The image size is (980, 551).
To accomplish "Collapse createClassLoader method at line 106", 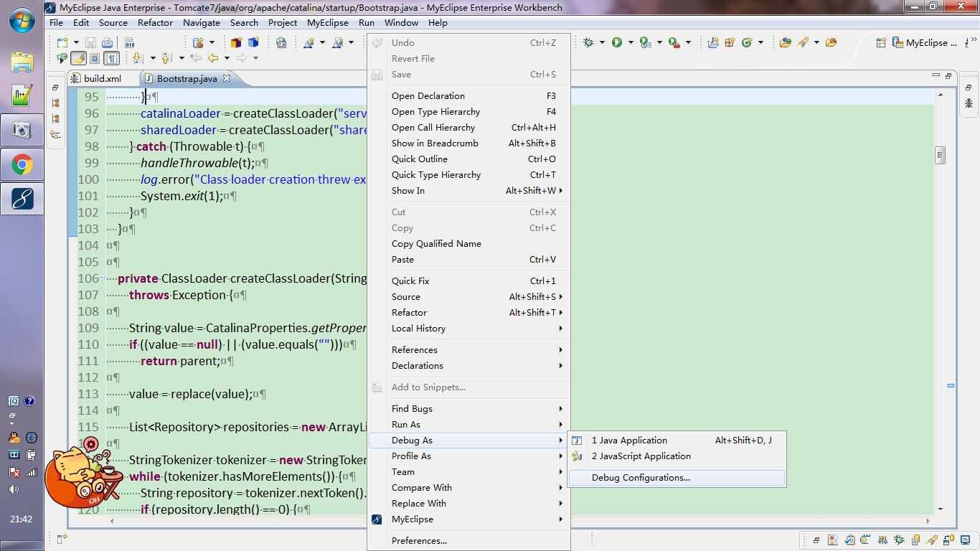I will [103, 278].
